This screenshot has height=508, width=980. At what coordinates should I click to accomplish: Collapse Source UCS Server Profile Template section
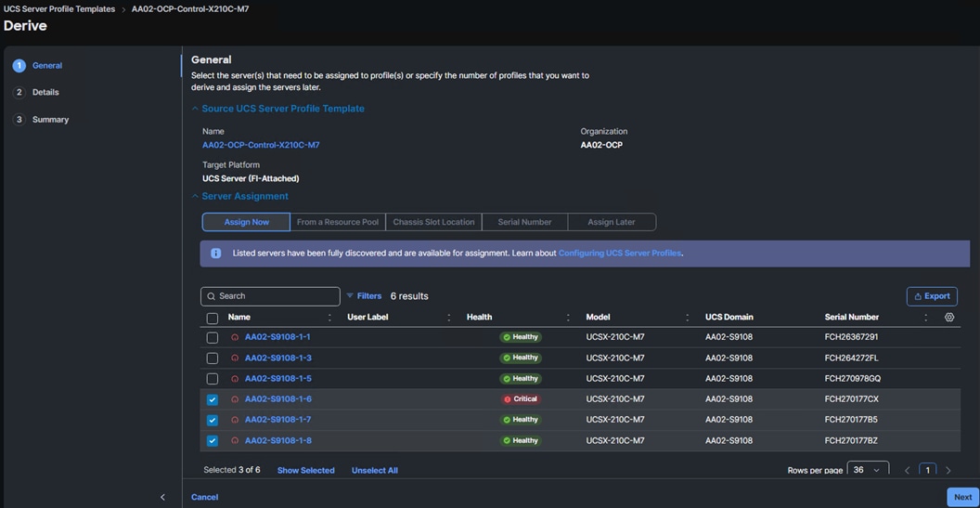tap(194, 109)
